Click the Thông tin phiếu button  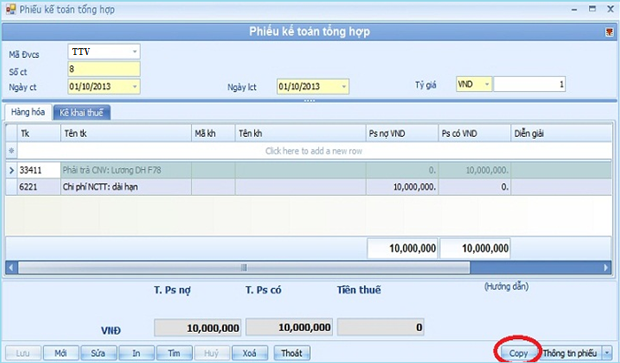(570, 353)
